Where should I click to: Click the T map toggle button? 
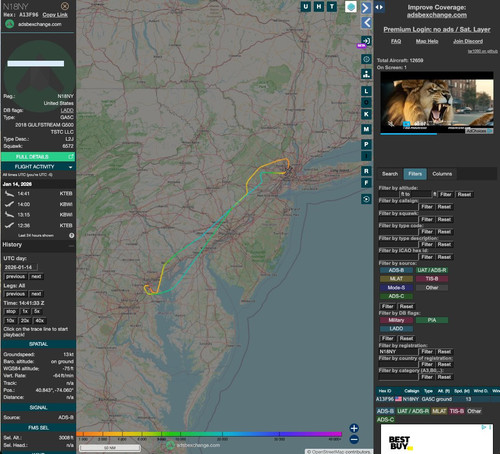(332, 6)
